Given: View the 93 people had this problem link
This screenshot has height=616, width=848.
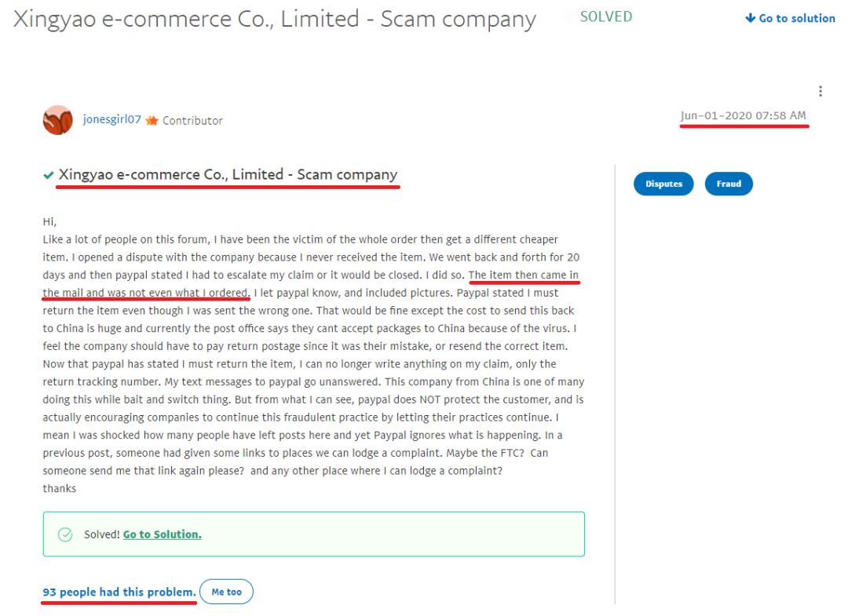Looking at the screenshot, I should click(x=119, y=592).
